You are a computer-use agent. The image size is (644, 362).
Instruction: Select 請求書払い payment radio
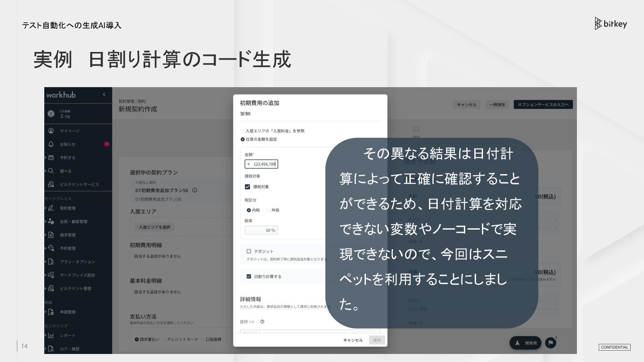coord(137,340)
